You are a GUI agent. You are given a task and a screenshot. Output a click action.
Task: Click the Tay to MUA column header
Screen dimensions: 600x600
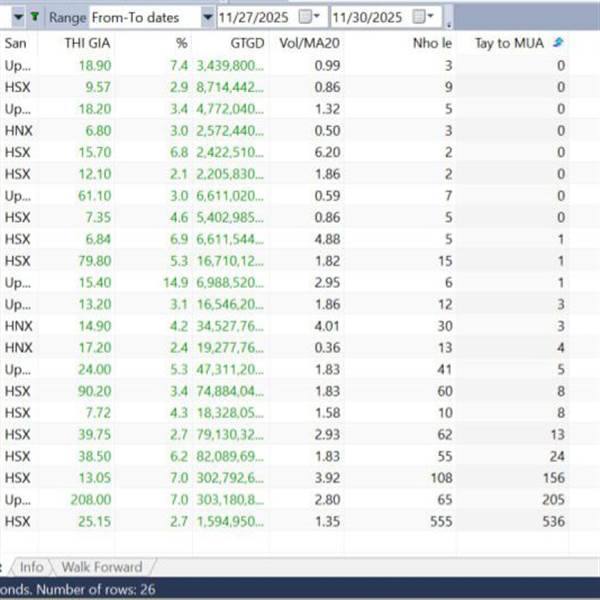pos(509,43)
